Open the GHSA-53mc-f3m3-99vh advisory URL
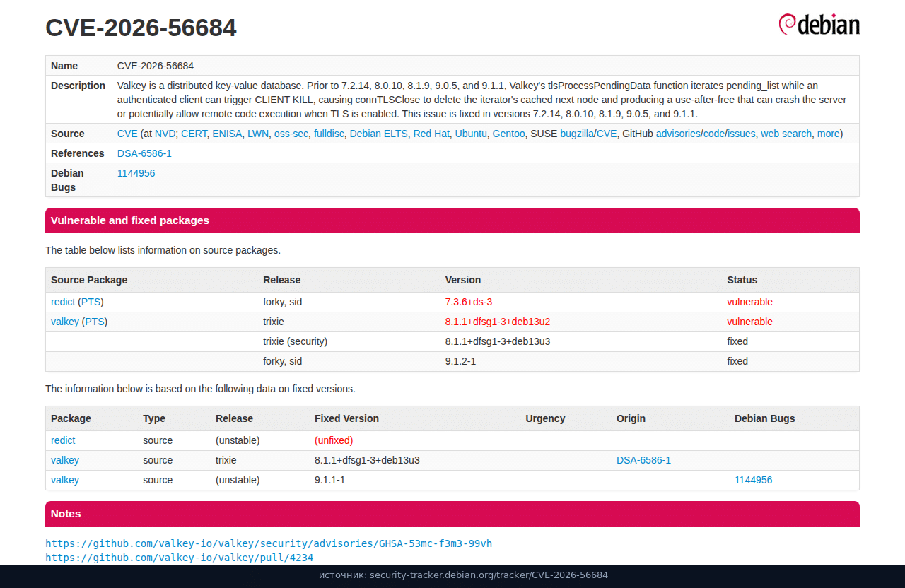 (269, 543)
